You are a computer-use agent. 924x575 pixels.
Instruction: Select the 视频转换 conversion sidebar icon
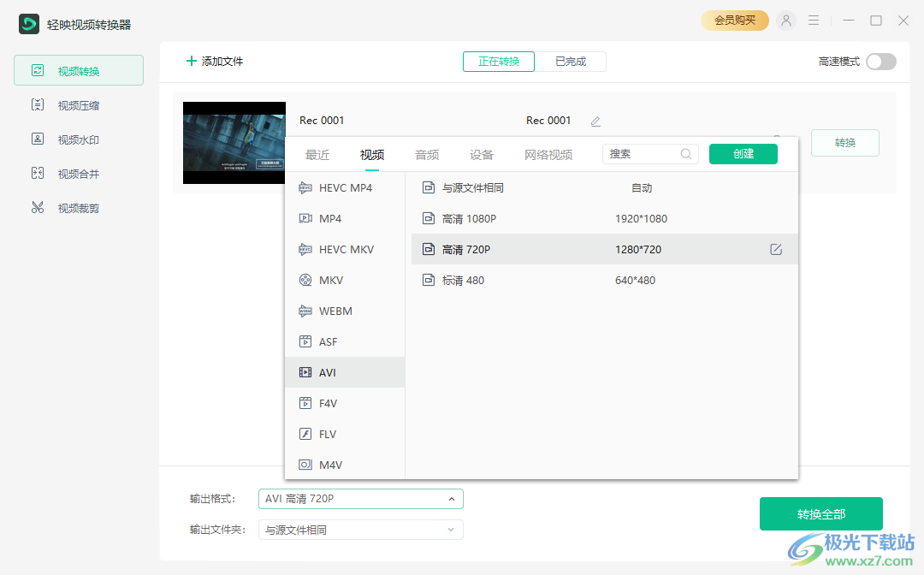77,70
